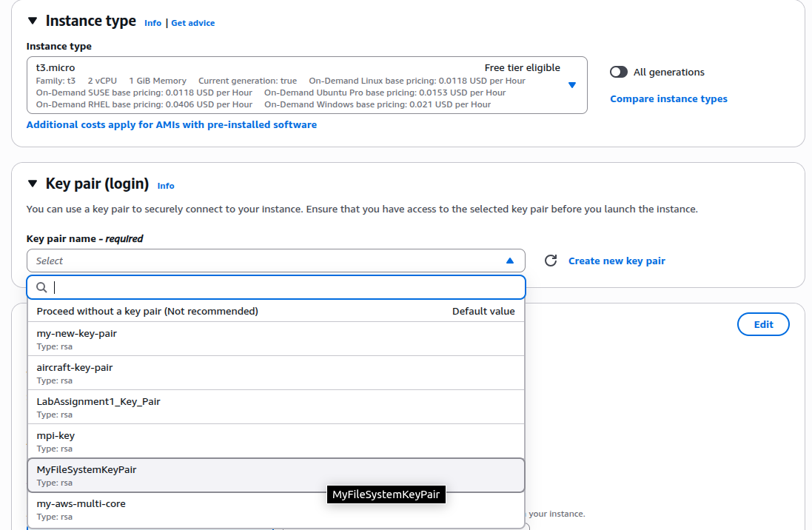Click the search magnifier icon in dropdown
The width and height of the screenshot is (812, 530).
point(42,287)
